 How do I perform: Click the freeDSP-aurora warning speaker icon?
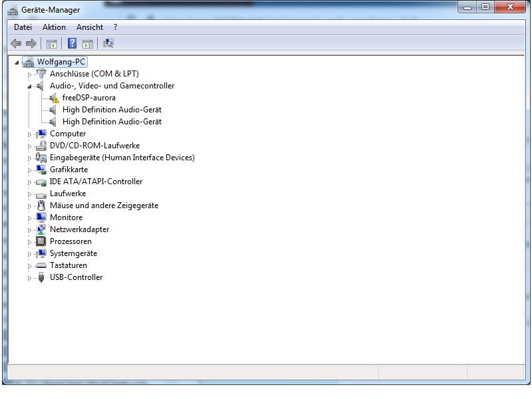point(54,98)
